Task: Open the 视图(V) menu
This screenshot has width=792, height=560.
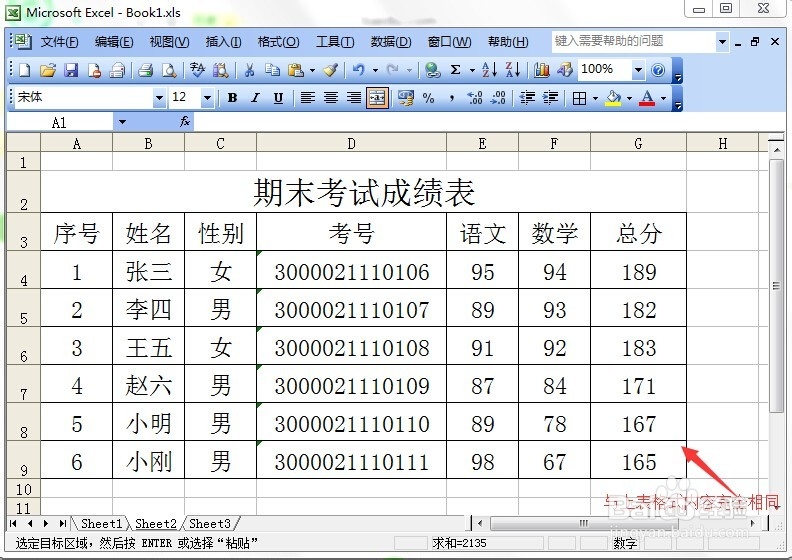Action: pos(169,42)
